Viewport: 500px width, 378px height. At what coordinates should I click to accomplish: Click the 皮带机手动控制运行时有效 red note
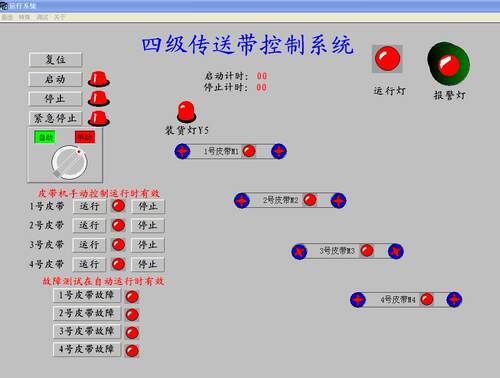(98, 193)
